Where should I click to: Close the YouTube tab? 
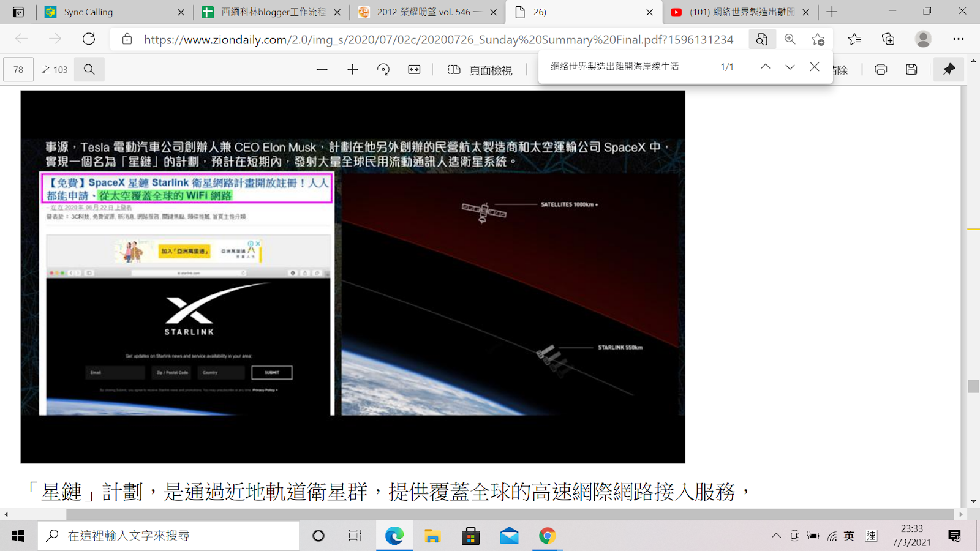(x=805, y=12)
